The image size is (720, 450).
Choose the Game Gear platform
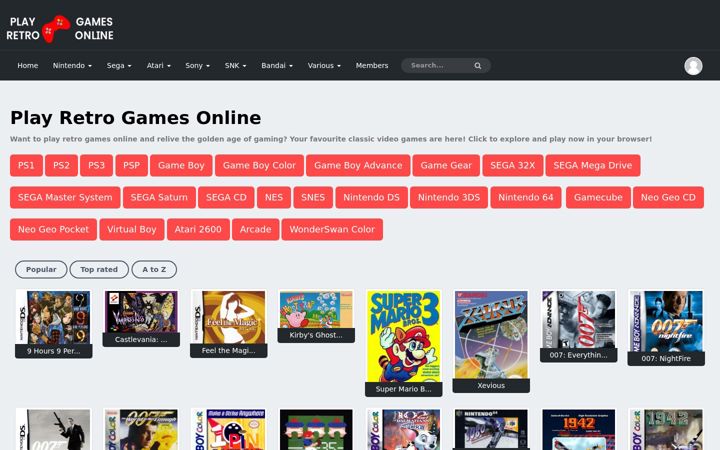pos(446,165)
